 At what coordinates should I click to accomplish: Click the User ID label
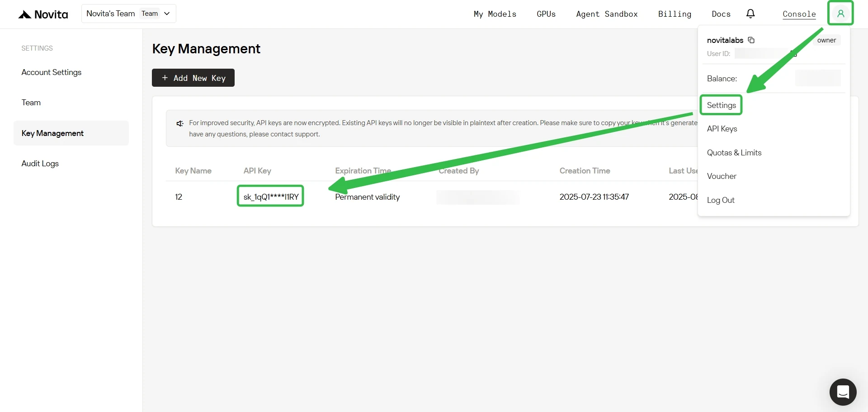718,54
